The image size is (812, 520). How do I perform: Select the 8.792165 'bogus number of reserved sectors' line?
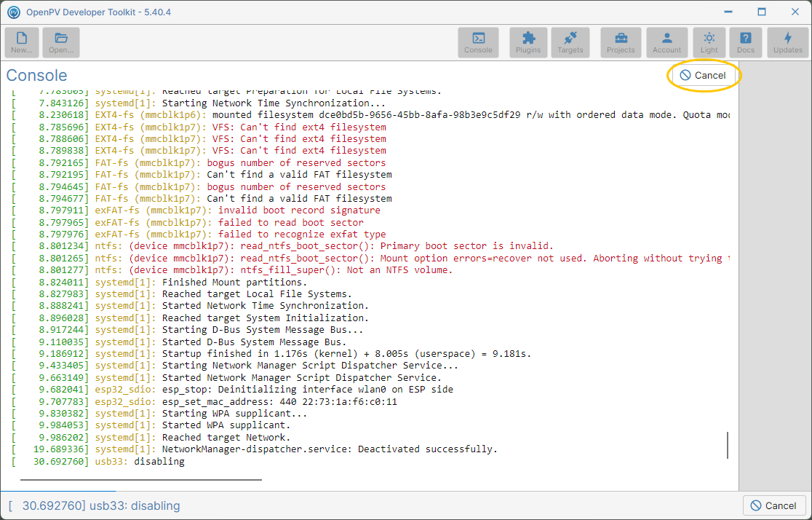[x=199, y=163]
